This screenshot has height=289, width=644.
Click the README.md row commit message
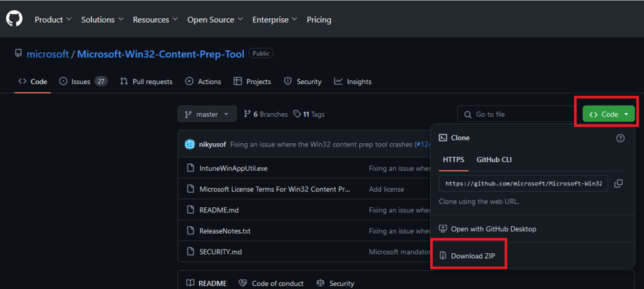click(x=399, y=210)
